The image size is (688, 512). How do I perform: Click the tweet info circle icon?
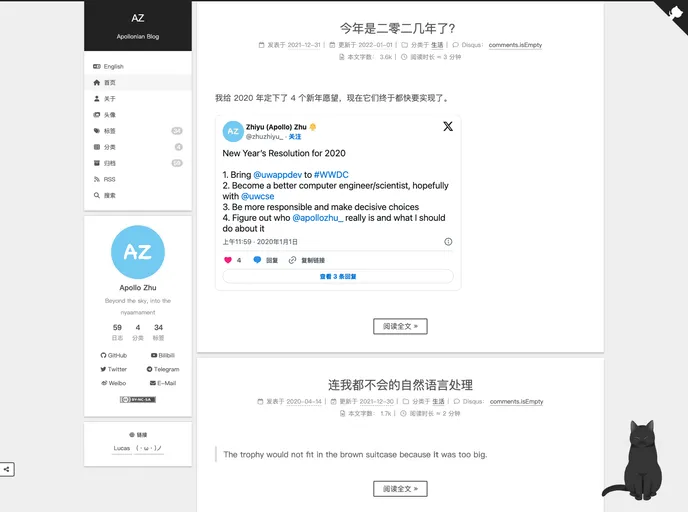(447, 241)
